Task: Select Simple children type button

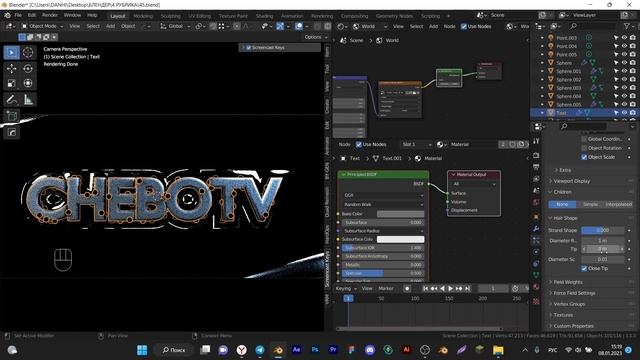Action: click(x=590, y=204)
